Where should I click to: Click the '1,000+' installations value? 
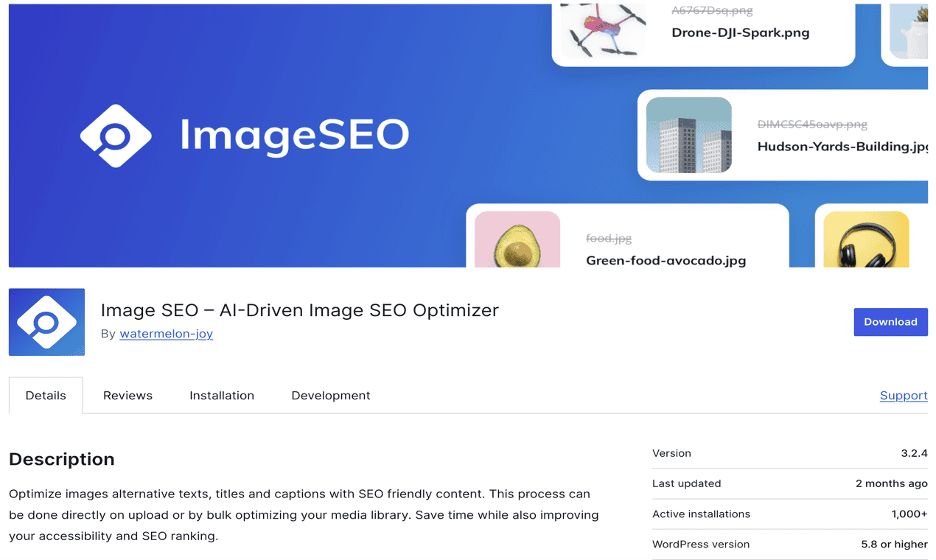(909, 514)
